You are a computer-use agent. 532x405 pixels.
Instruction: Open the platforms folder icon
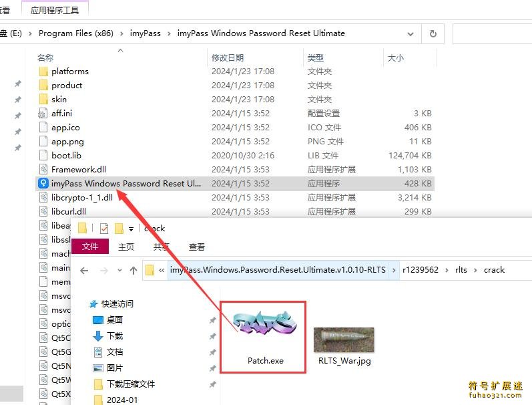[43, 72]
